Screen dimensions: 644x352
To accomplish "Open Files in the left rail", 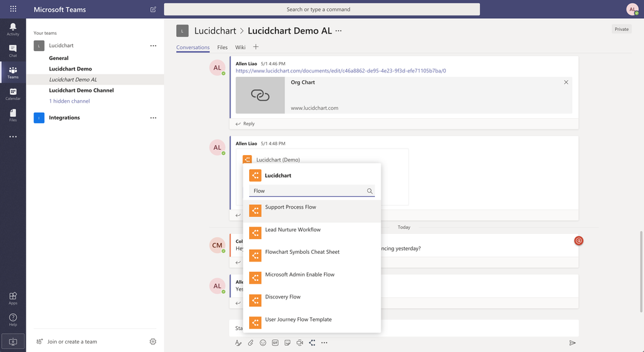I will pos(13,115).
